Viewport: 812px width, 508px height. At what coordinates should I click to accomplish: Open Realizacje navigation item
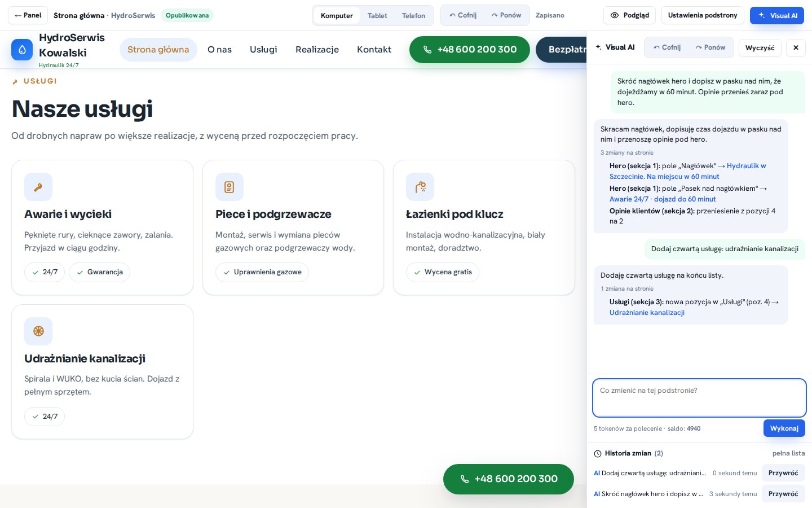click(x=317, y=50)
